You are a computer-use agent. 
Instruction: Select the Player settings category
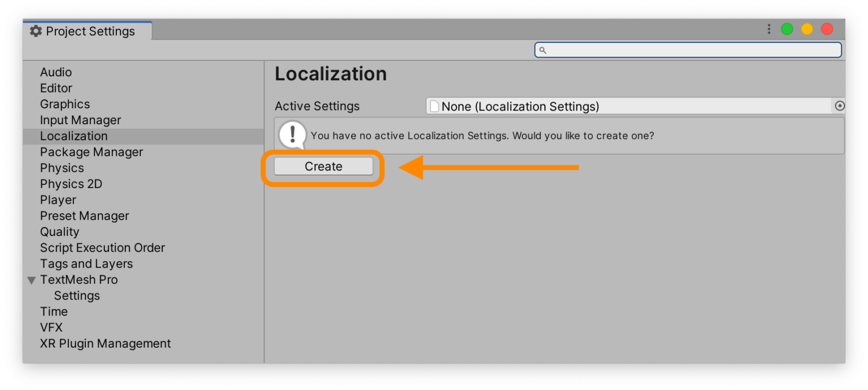point(58,200)
